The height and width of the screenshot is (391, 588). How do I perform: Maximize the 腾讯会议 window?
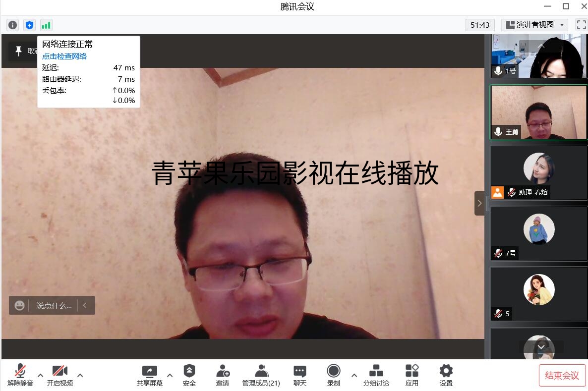(566, 6)
